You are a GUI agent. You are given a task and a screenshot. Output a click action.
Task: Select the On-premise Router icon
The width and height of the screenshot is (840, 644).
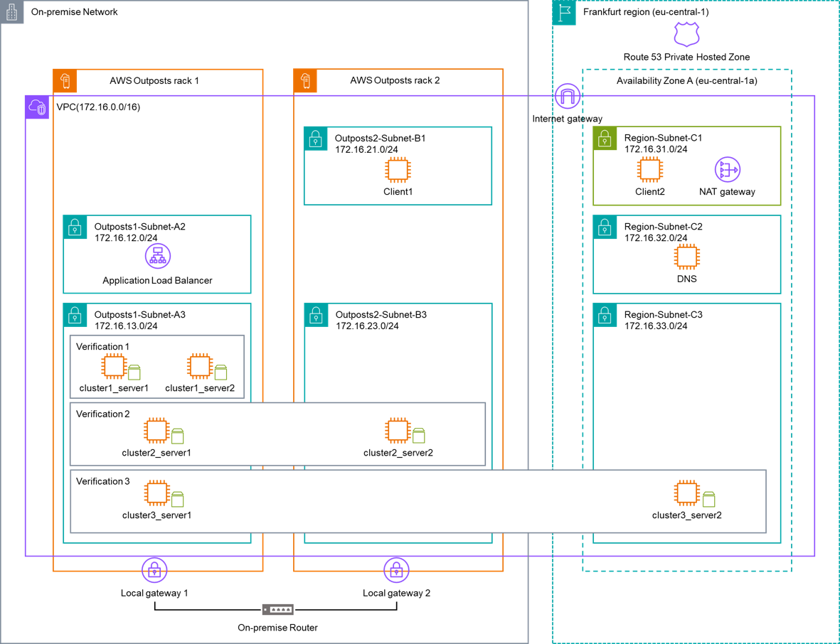pyautogui.click(x=277, y=610)
